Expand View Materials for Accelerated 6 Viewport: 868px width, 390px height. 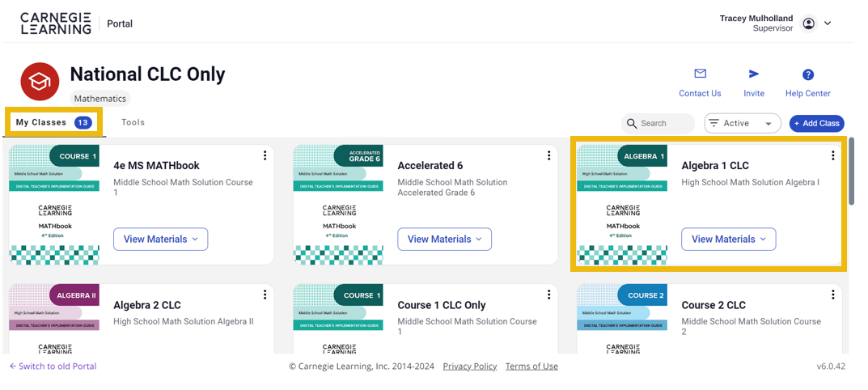click(445, 239)
